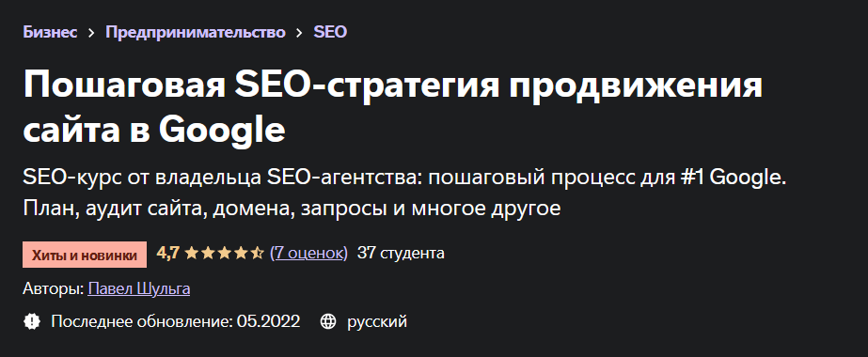Click the Авторы label
Image resolution: width=868 pixels, height=357 pixels.
tap(54, 288)
